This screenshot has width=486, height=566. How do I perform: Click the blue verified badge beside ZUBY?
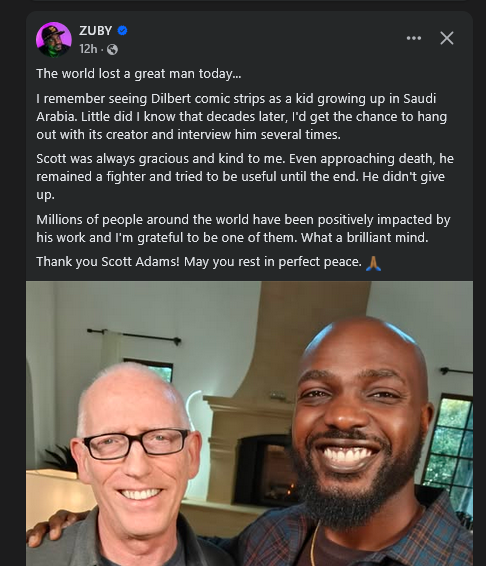[x=122, y=31]
